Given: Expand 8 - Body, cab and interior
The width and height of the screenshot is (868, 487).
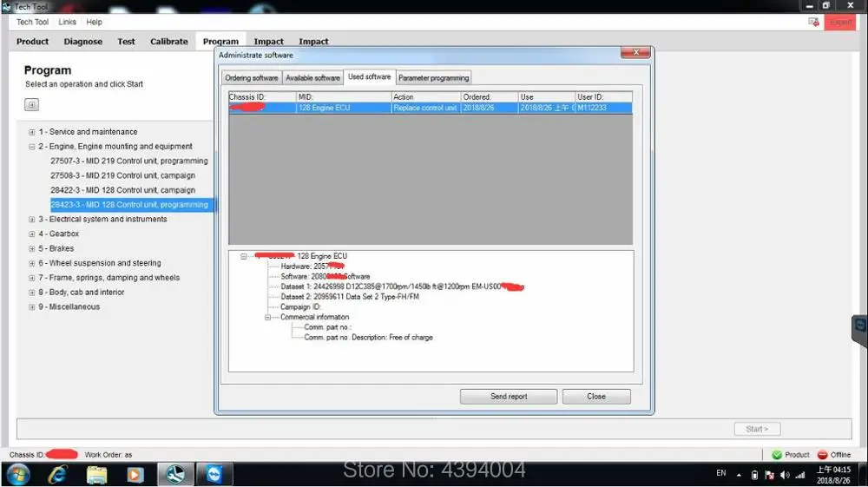Looking at the screenshot, I should point(31,293).
